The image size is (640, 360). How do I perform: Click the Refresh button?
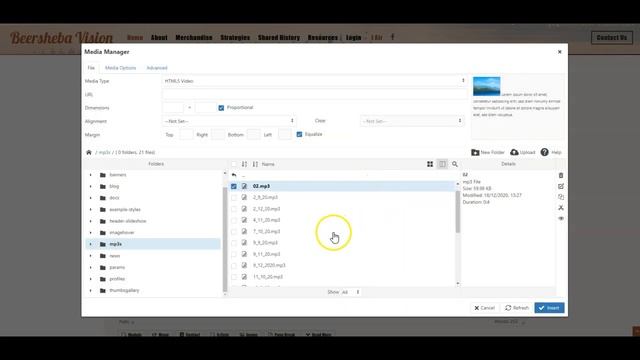[517, 308]
